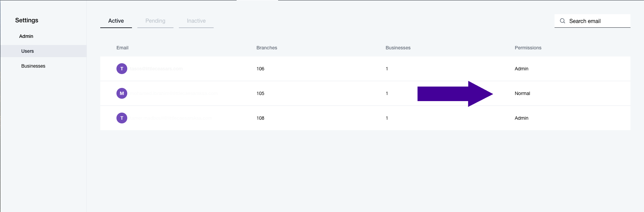Click the T avatar in the bottom row
The image size is (644, 212).
(x=122, y=118)
